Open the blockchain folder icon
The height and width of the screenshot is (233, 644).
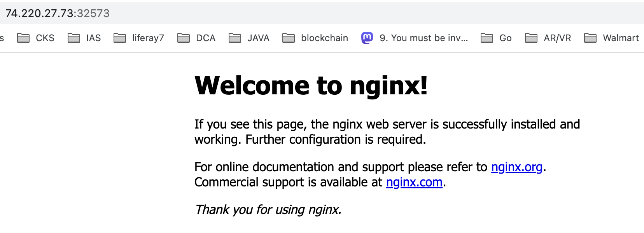click(x=289, y=38)
